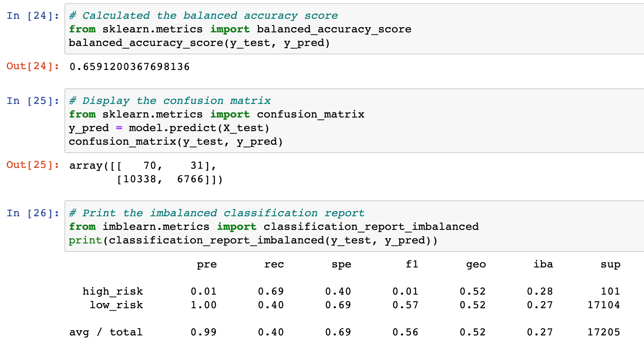Click the 'spe' column header in report
644x349 pixels.
(x=341, y=265)
